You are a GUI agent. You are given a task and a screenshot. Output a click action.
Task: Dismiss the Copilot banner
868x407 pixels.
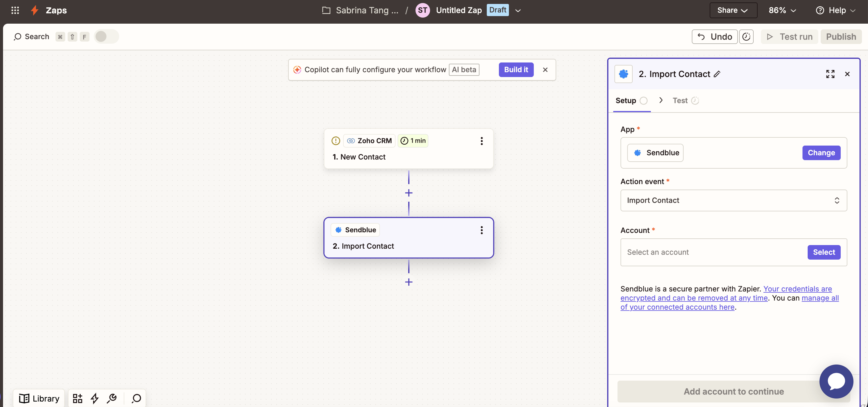coord(545,70)
